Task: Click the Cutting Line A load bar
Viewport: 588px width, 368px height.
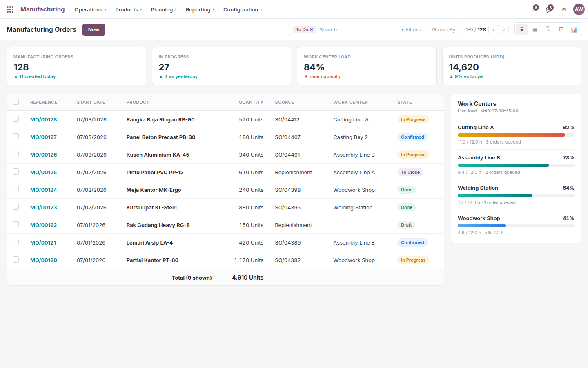Action: tap(516, 135)
